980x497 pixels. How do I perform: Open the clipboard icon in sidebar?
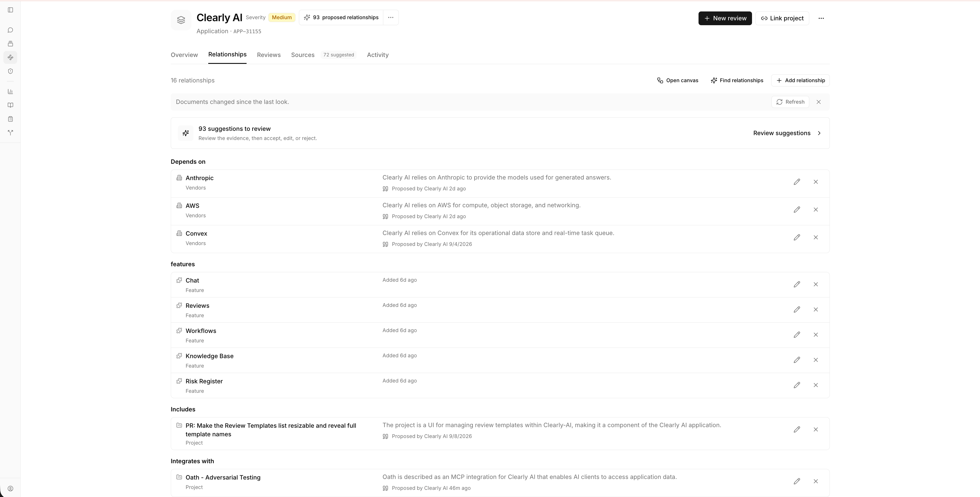click(x=10, y=119)
